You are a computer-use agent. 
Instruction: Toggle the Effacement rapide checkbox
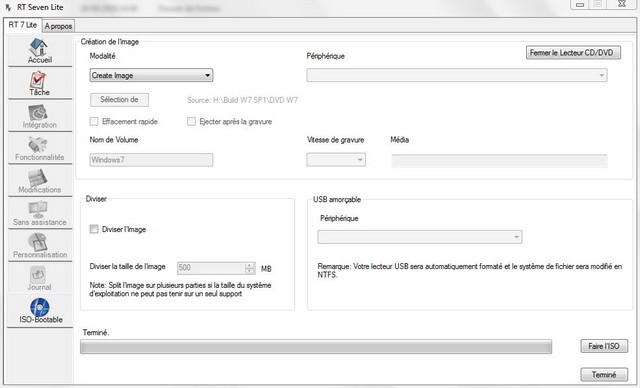point(94,121)
